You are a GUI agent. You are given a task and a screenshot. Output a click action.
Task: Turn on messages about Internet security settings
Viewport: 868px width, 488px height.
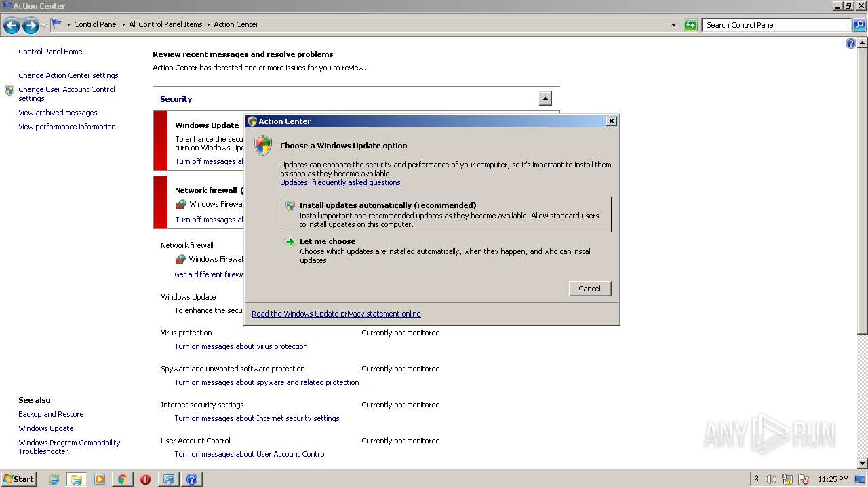(257, 418)
